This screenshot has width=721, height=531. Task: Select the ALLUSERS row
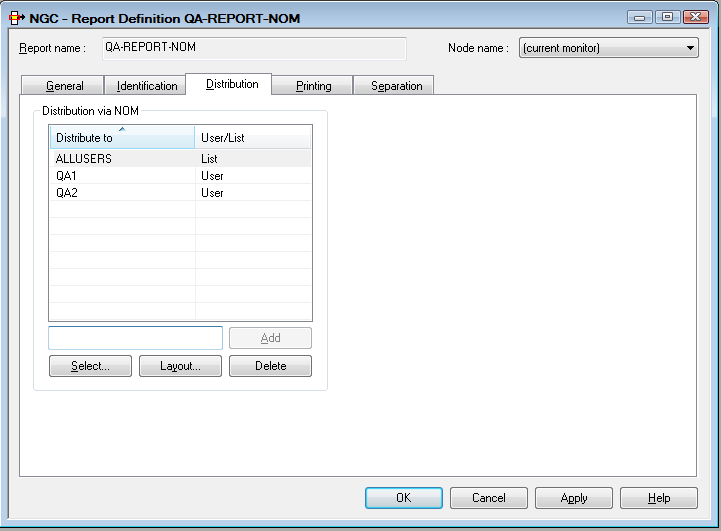[180, 159]
